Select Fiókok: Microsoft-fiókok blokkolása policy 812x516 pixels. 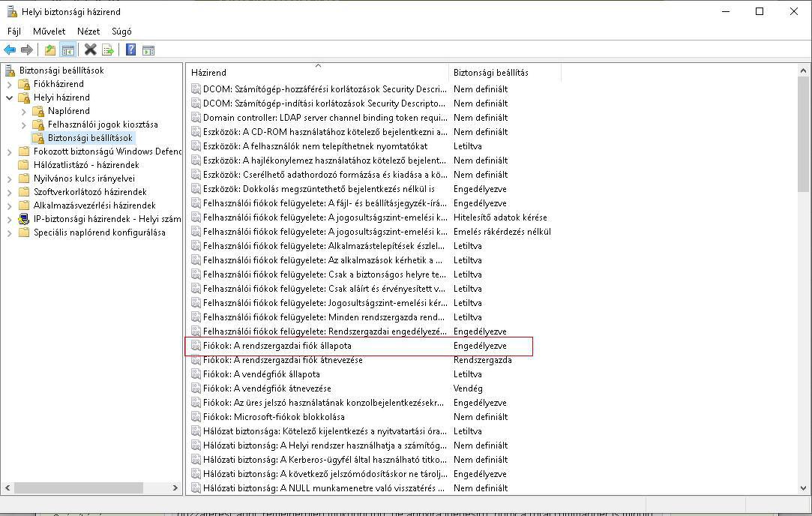(274, 416)
